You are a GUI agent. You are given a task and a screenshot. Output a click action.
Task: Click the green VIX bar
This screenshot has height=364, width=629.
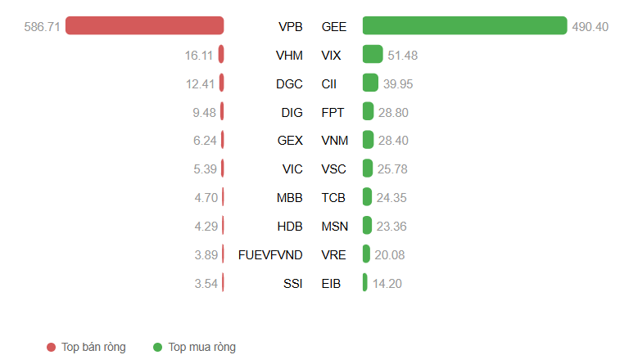373,55
